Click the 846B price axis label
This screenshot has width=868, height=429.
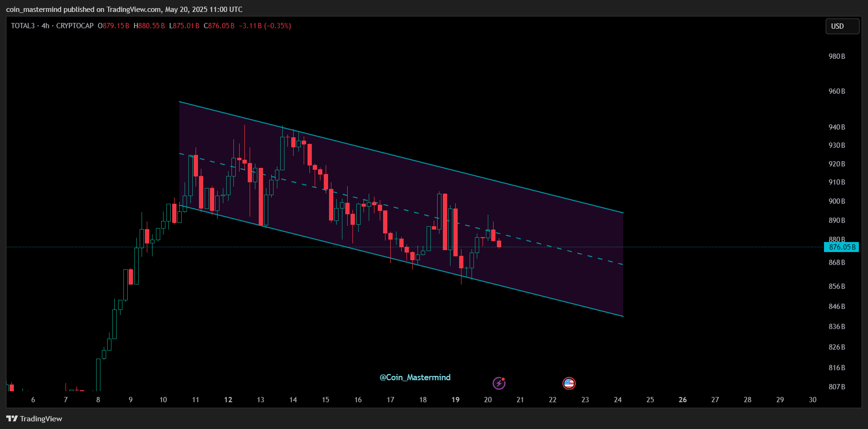pyautogui.click(x=837, y=307)
